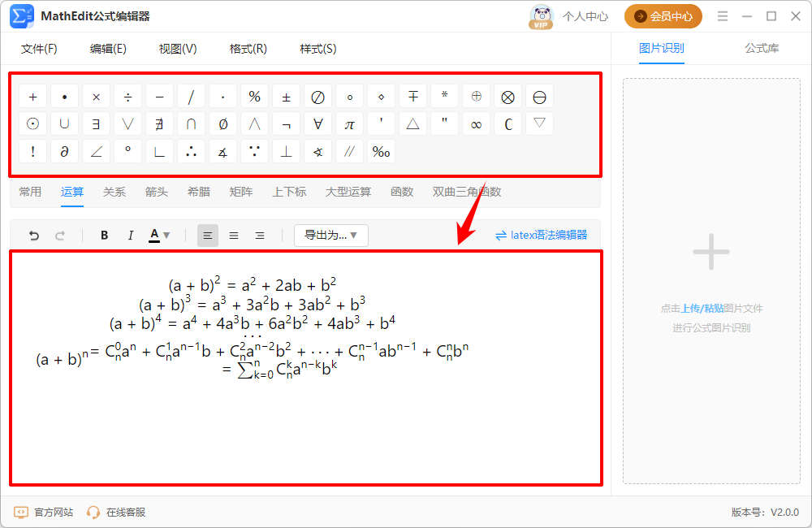
Task: Click inside the formula editing area
Action: pyautogui.click(x=306, y=368)
